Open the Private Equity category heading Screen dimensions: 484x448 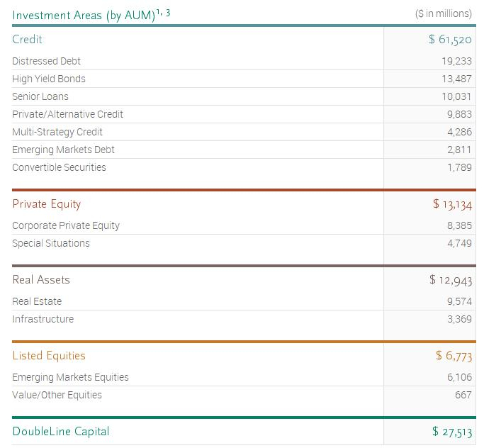coord(47,204)
